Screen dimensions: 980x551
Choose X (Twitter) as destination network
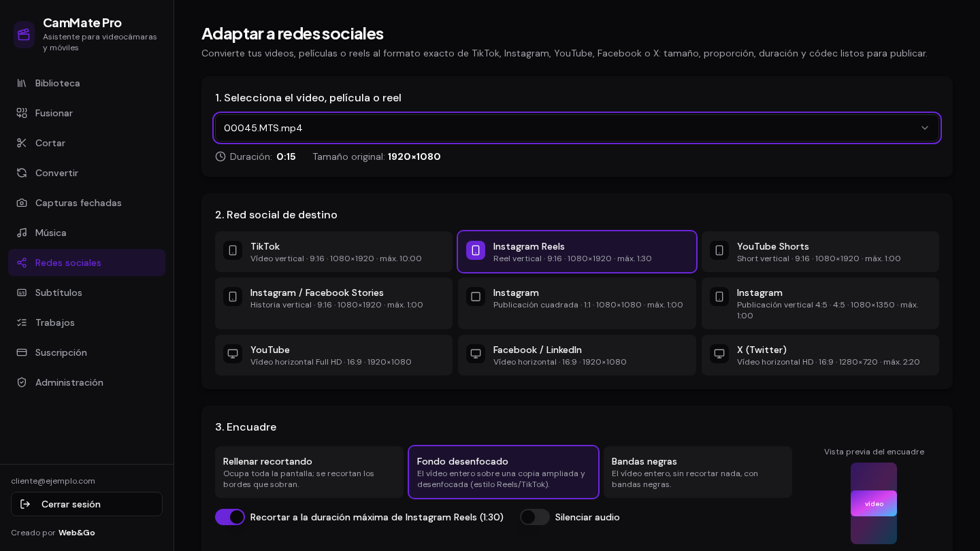820,355
